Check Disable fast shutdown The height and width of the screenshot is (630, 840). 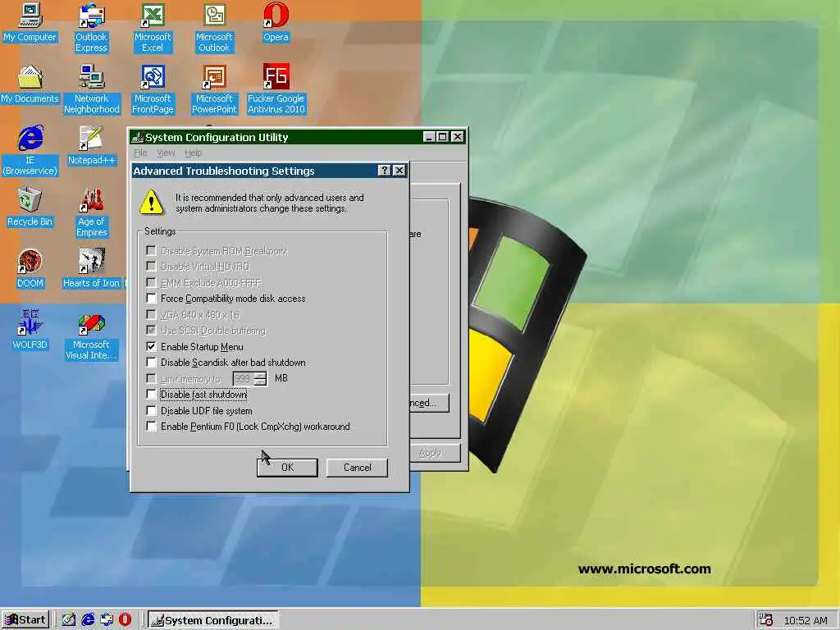(151, 395)
